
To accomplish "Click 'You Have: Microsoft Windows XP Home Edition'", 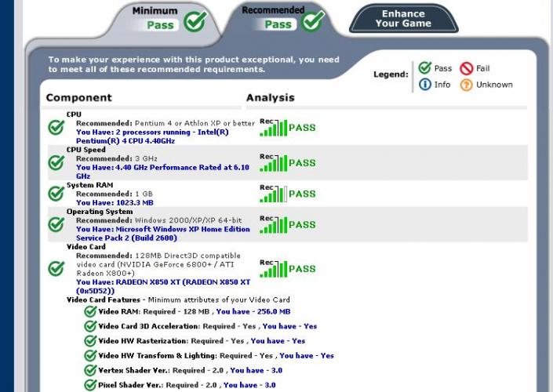I will click(x=163, y=229).
